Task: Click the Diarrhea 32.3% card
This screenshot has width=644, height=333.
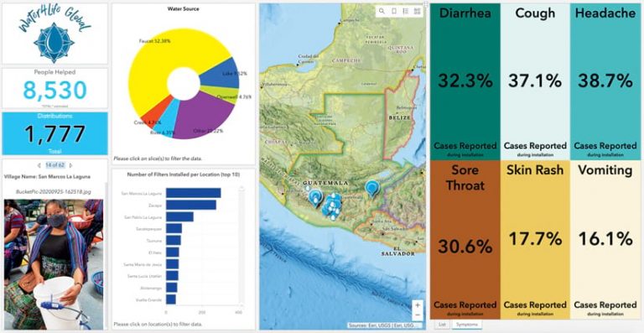Action: (x=465, y=81)
